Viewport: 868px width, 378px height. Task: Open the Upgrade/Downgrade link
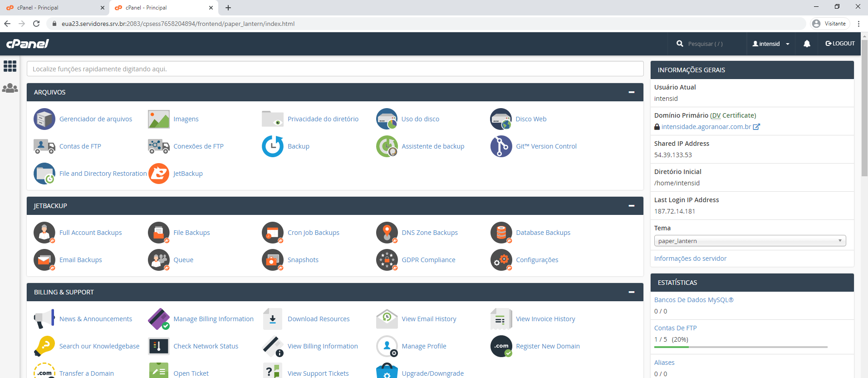point(432,373)
